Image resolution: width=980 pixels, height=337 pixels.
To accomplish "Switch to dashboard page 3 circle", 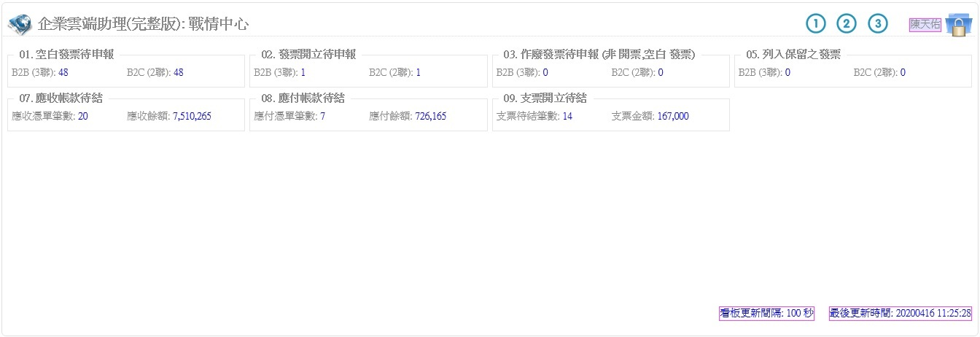I will click(878, 24).
